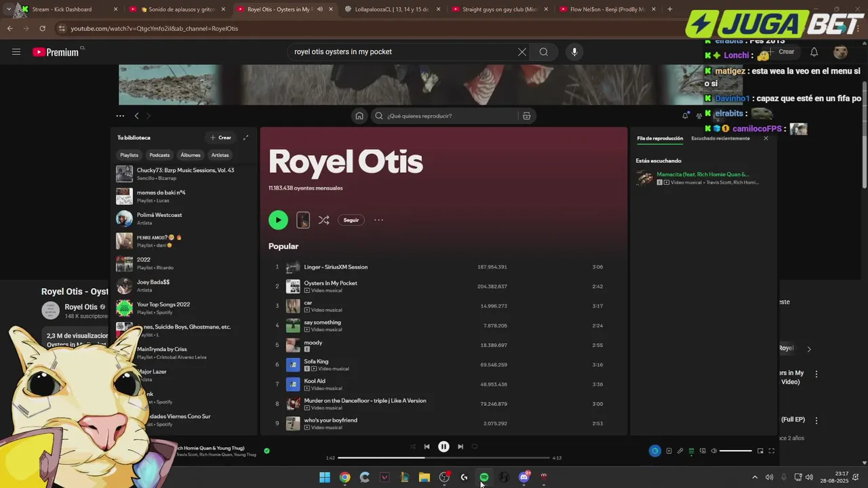This screenshot has height=488, width=868.
Task: Seek within the song progress bar
Action: tap(443, 458)
